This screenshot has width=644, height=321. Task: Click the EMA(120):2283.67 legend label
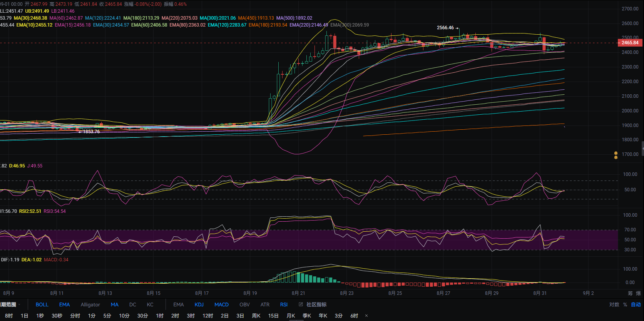pos(227,25)
